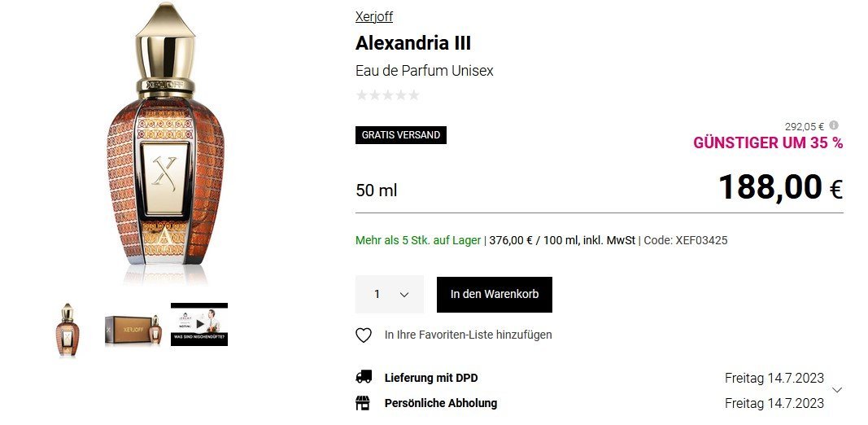Click the 'Lieferung mit DPD' label
The image size is (868, 425).
click(x=431, y=378)
